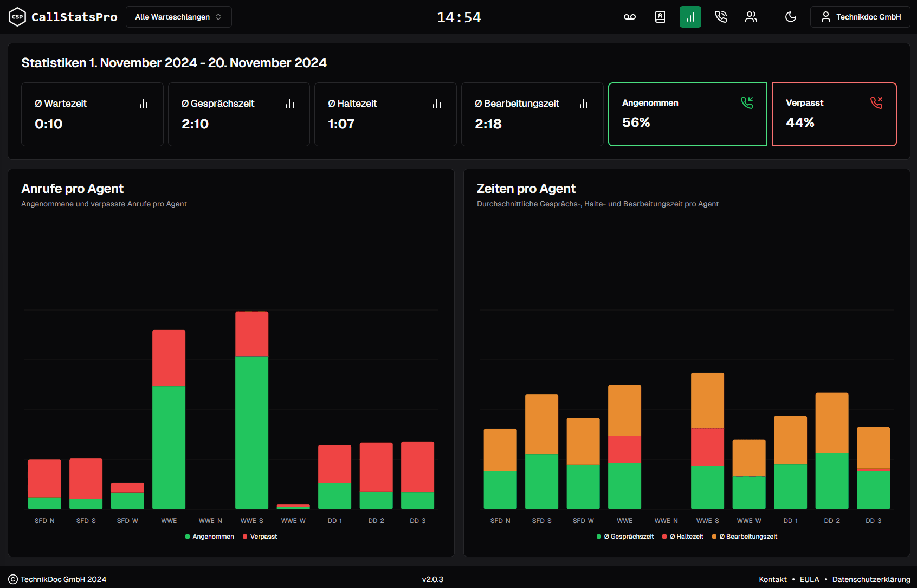The width and height of the screenshot is (917, 588).
Task: Open the Datenschutzerklärung footer link
Action: [871, 579]
